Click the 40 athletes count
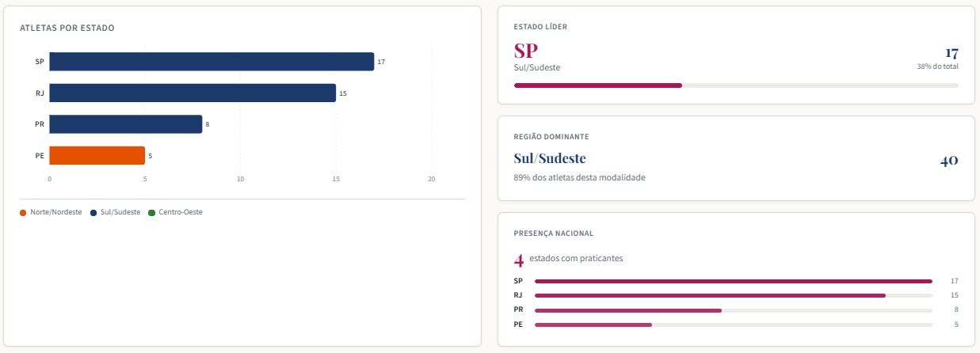 click(x=949, y=160)
